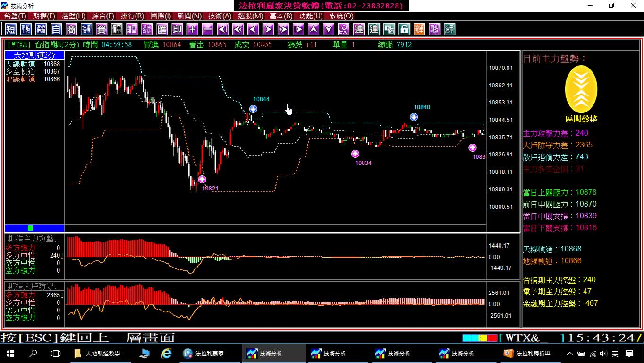Open the 新聞(N) menu
The image size is (644, 363).
[189, 16]
